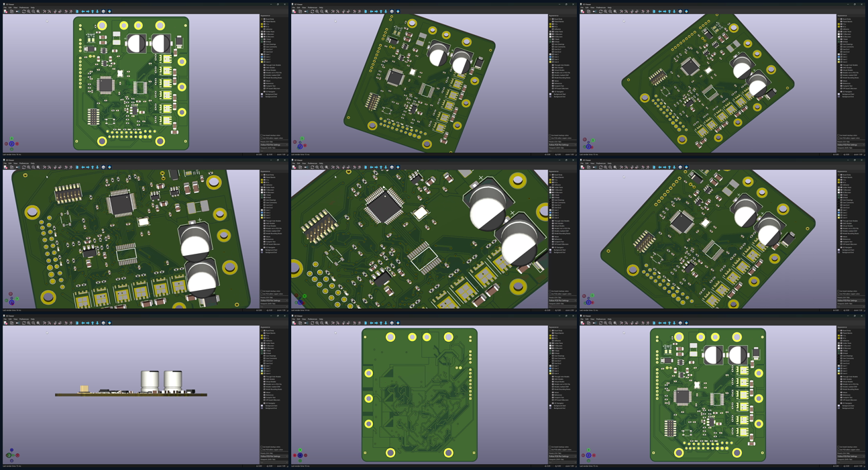
Task: Toggle raytracing render icon in top-left window
Action: click(x=17, y=11)
